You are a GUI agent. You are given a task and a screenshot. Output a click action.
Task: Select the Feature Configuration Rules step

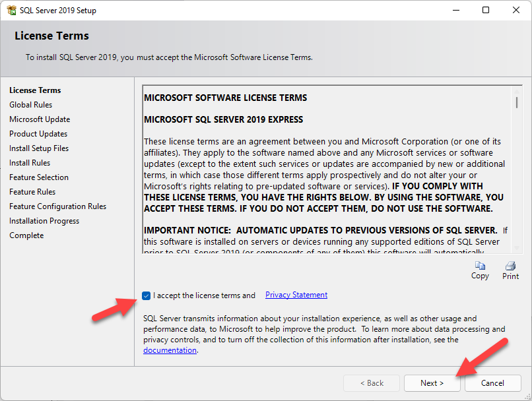[57, 206]
